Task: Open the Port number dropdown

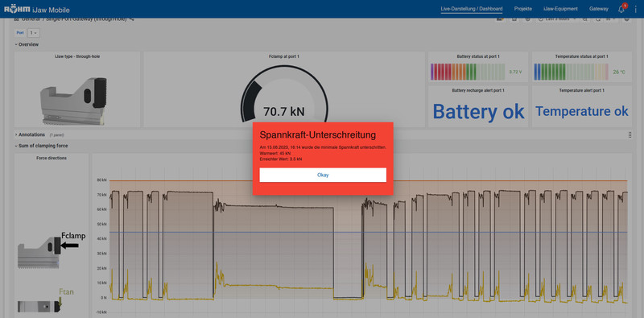Action: click(x=33, y=32)
